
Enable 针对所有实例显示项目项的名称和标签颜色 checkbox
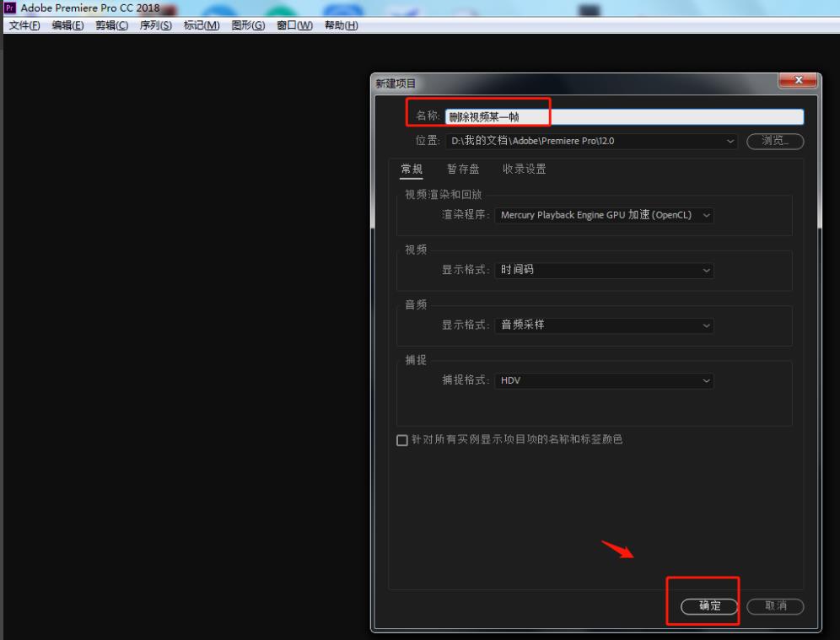tap(402, 439)
